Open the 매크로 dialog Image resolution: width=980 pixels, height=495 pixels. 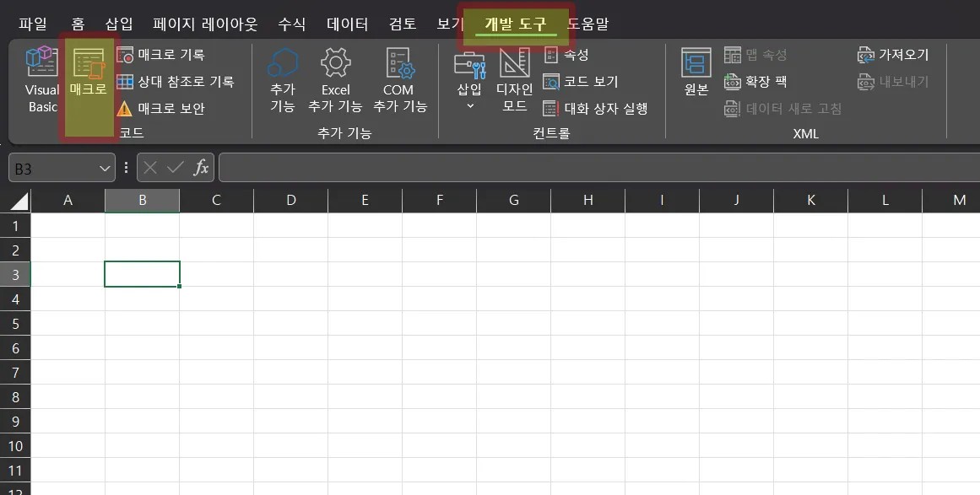88,80
